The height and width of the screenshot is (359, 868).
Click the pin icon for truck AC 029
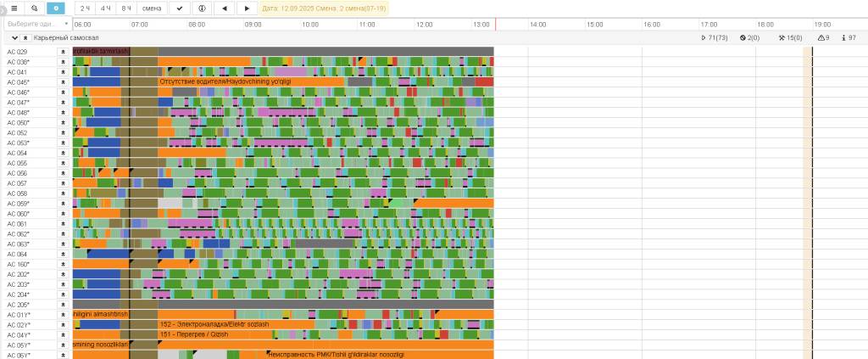(63, 52)
